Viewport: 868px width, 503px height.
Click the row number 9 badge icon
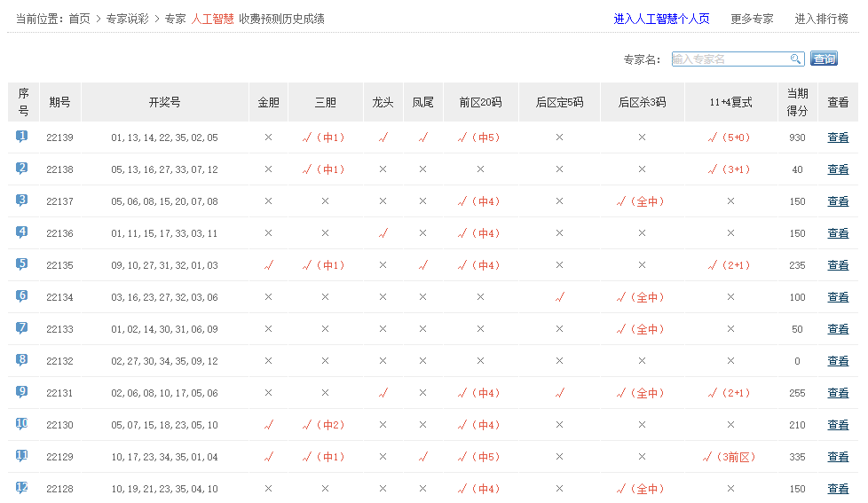click(22, 392)
